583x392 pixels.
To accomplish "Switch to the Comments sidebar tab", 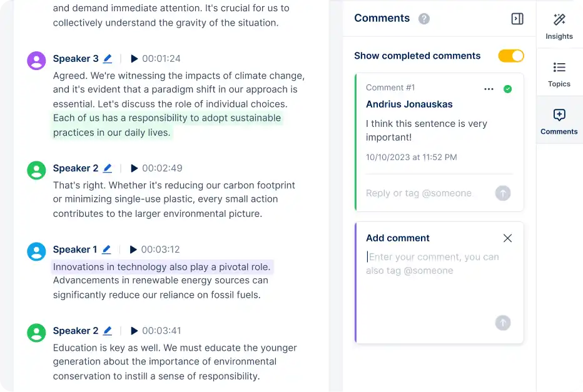I will (x=559, y=120).
